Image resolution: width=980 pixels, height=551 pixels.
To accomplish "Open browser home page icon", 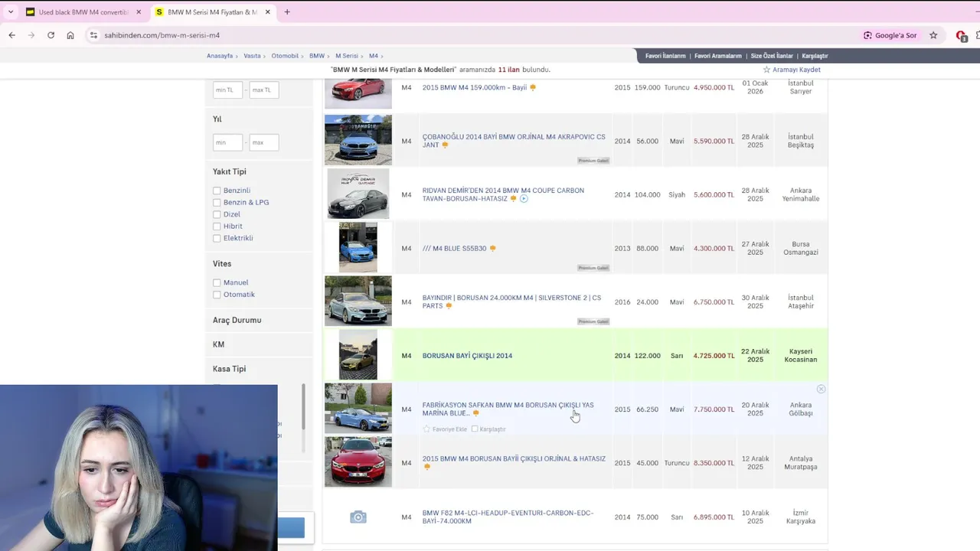I will [70, 35].
